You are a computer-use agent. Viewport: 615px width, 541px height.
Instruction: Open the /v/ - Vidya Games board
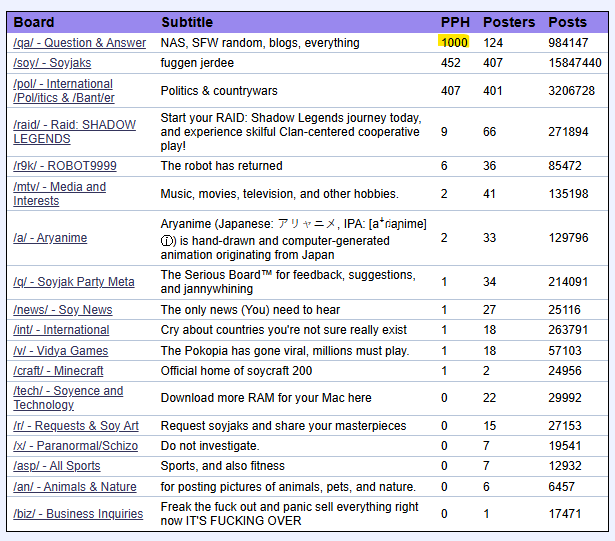click(x=61, y=351)
